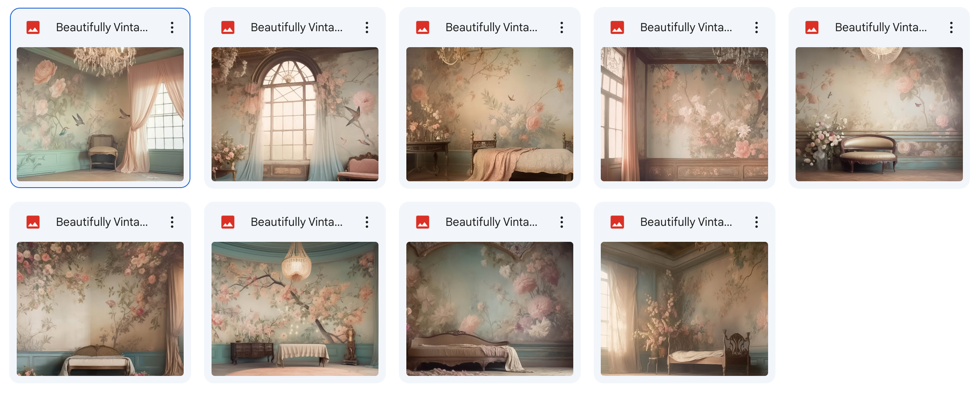This screenshot has width=980, height=393.
Task: Click file name of the sunlit corner bed card
Action: coord(686,222)
